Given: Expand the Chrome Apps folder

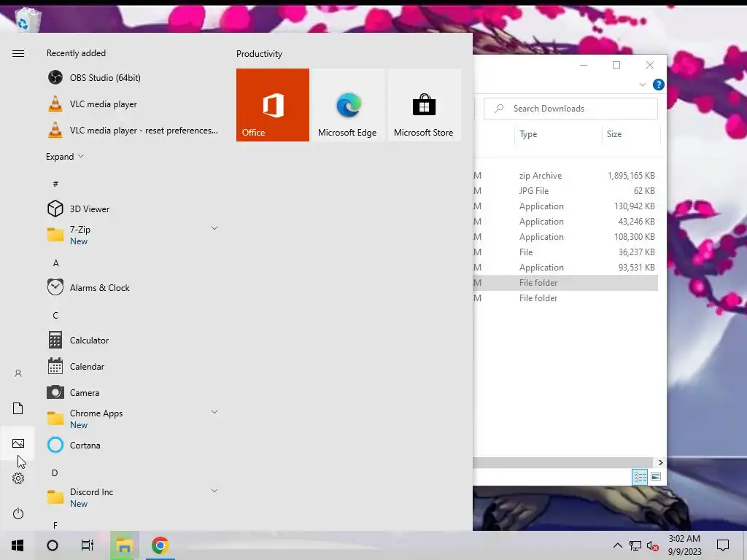Looking at the screenshot, I should click(x=214, y=413).
